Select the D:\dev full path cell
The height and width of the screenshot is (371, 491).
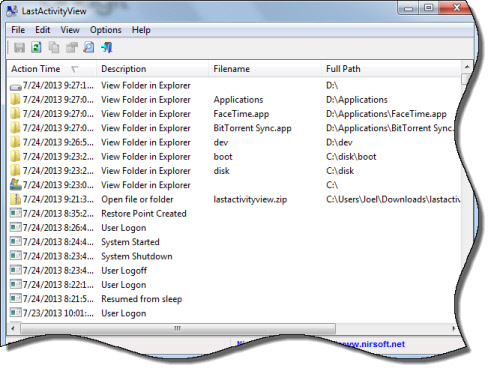339,143
